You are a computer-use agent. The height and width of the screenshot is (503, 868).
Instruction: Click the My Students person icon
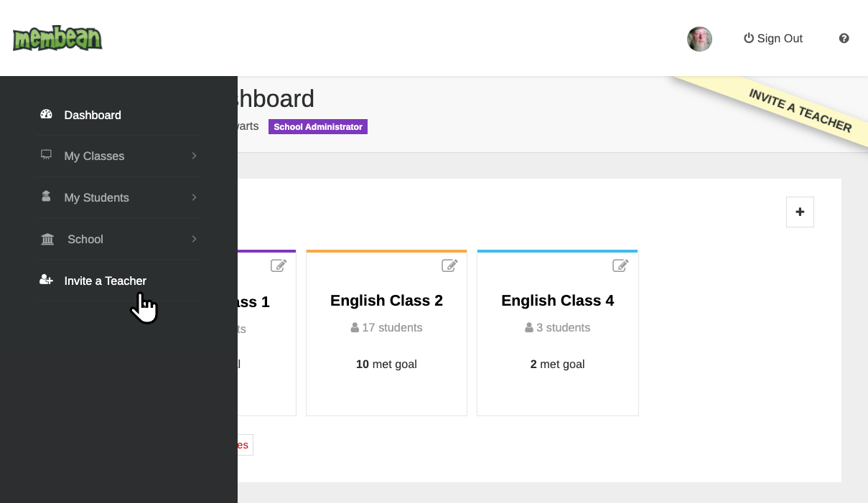click(x=46, y=197)
